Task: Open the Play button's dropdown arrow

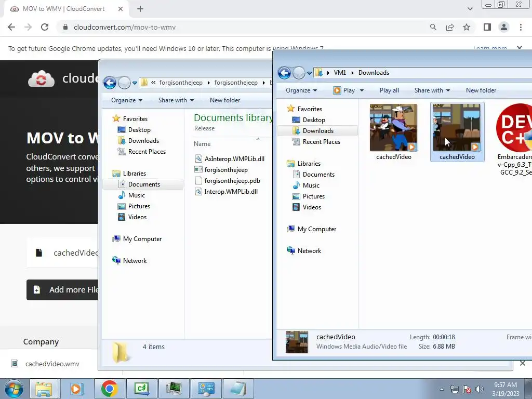Action: 362,90
